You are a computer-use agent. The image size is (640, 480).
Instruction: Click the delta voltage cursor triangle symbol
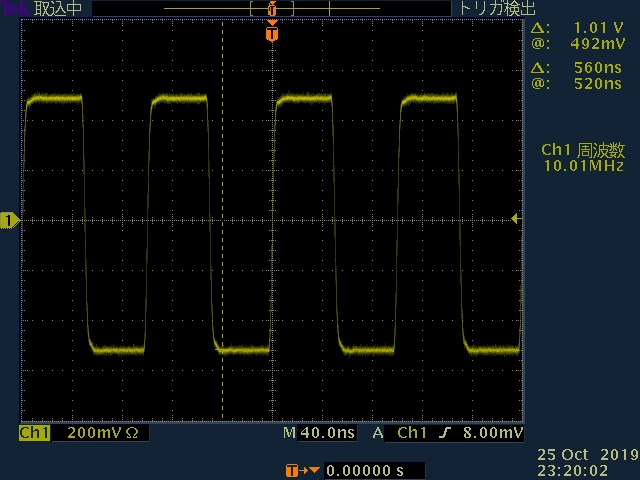(539, 28)
